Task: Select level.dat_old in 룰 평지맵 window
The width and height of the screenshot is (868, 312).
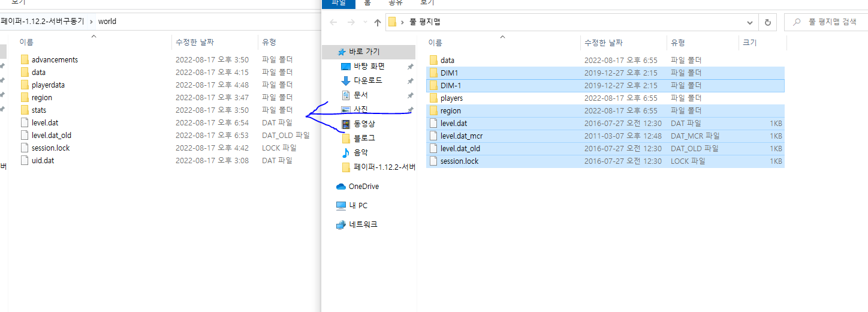Action: 460,148
